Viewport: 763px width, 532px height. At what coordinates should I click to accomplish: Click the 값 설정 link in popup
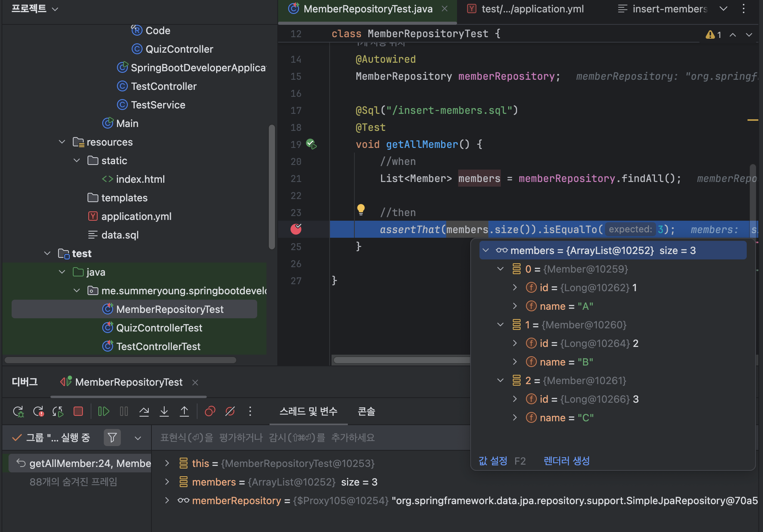(493, 461)
